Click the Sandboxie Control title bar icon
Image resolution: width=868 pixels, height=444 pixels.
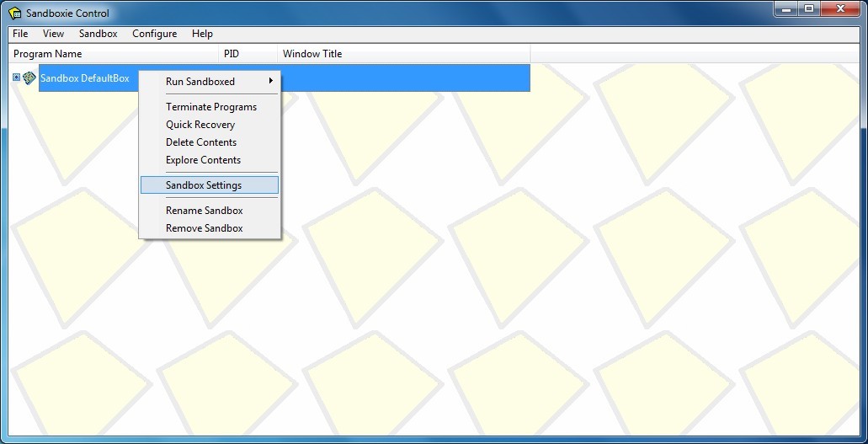[15, 13]
